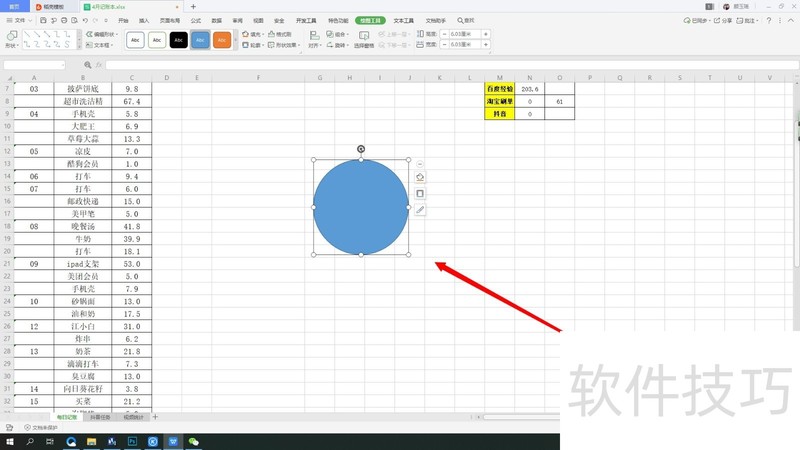The image size is (800, 450).
Task: Open the Windows Start menu
Action: click(10, 442)
